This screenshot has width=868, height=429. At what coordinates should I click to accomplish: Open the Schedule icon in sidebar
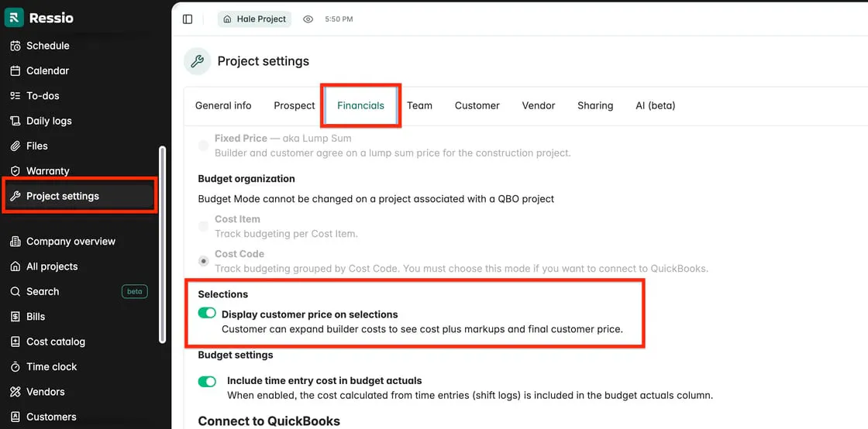(15, 46)
